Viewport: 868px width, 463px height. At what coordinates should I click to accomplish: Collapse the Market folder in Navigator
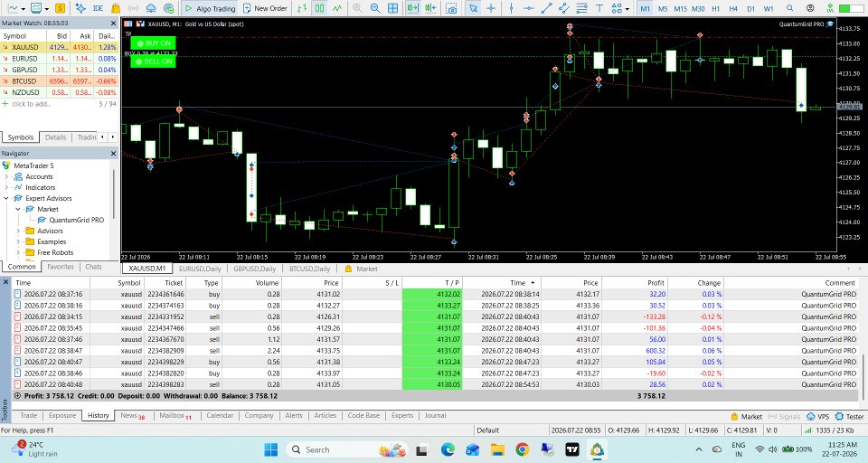coord(18,209)
